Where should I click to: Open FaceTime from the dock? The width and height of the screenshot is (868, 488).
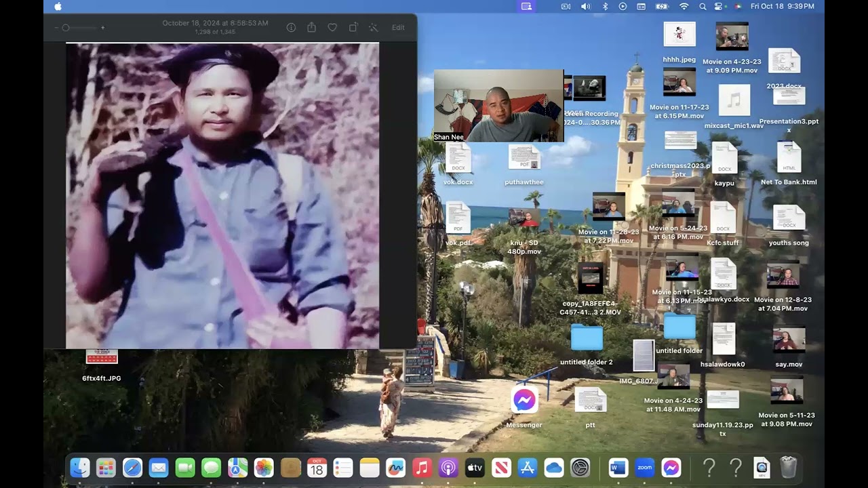[x=185, y=468]
